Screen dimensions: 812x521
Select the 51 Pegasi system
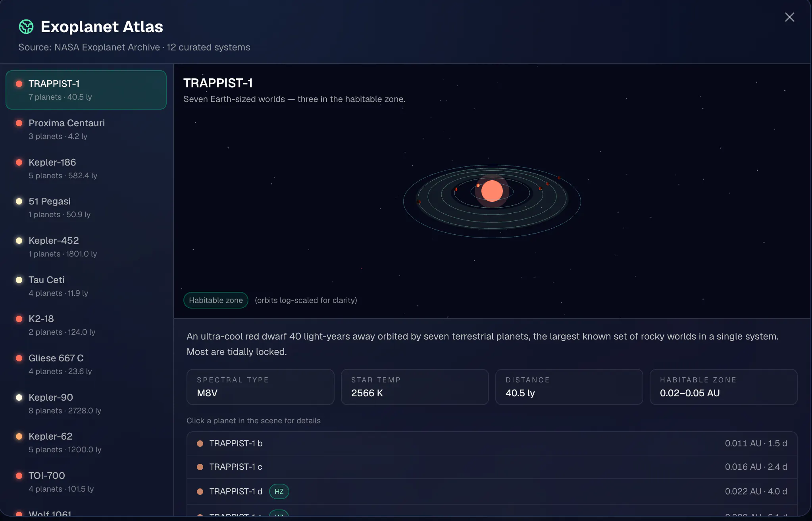86,207
